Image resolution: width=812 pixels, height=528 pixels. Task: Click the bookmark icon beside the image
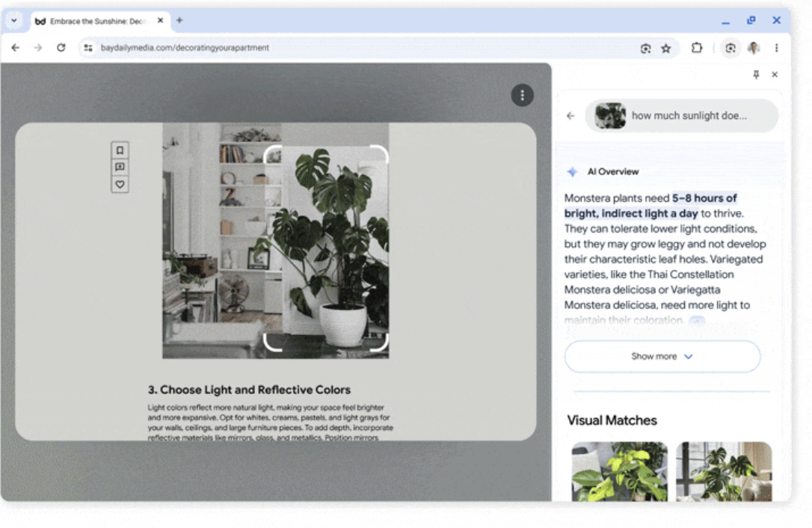point(120,150)
